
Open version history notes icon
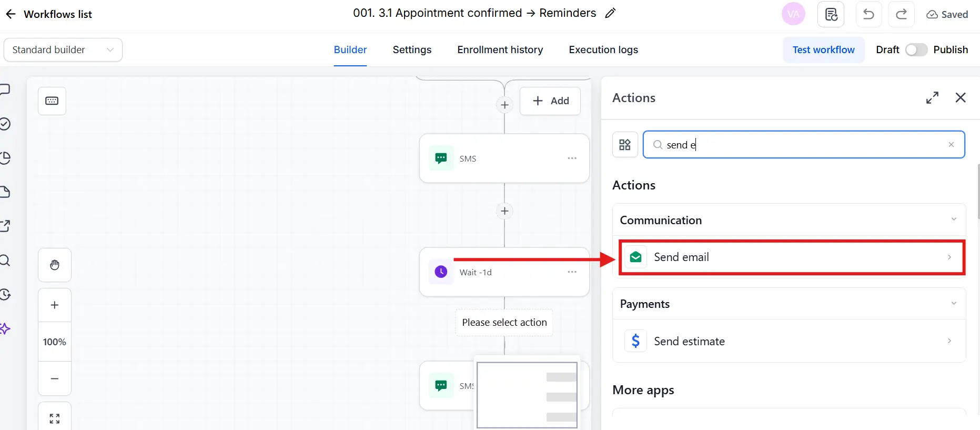[x=831, y=14]
